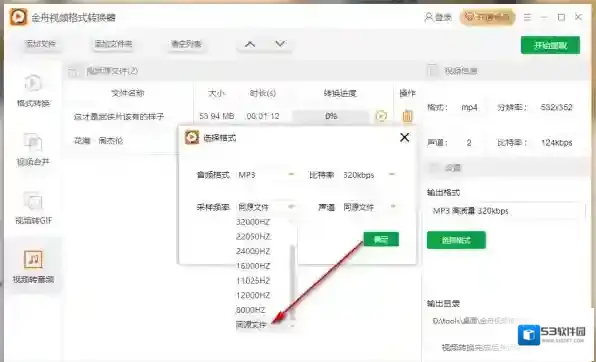The width and height of the screenshot is (596, 362).
Task: Click the logo icon in 选择格式 dialog
Action: tap(192, 137)
